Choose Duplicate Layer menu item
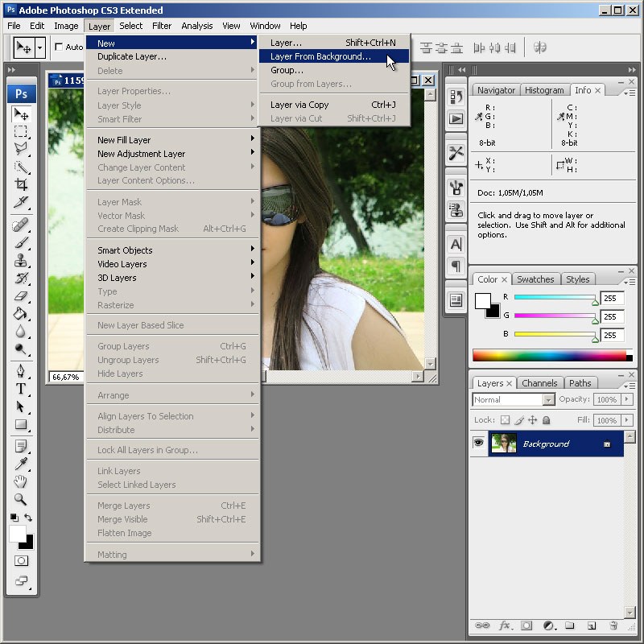Image resolution: width=644 pixels, height=644 pixels. click(173, 56)
